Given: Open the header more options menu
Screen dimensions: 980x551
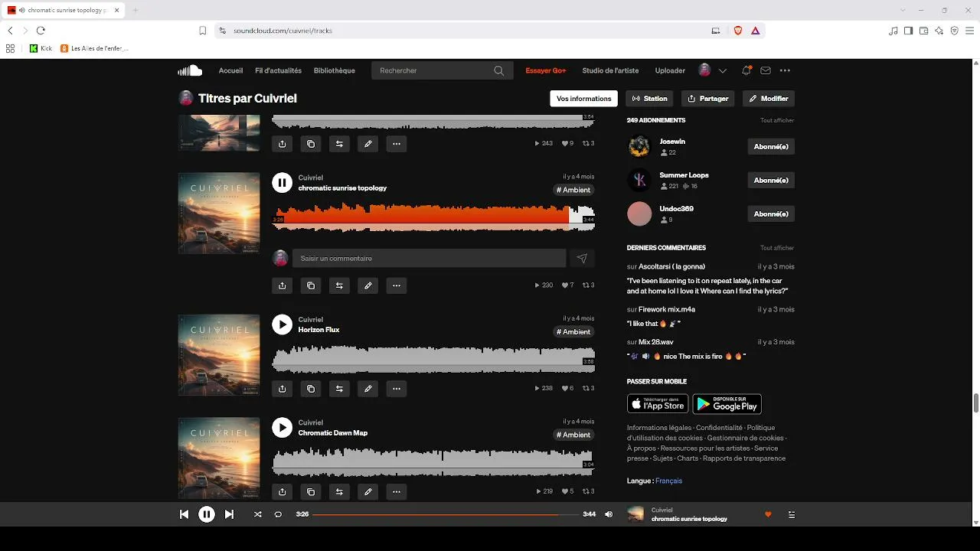Looking at the screenshot, I should 785,70.
